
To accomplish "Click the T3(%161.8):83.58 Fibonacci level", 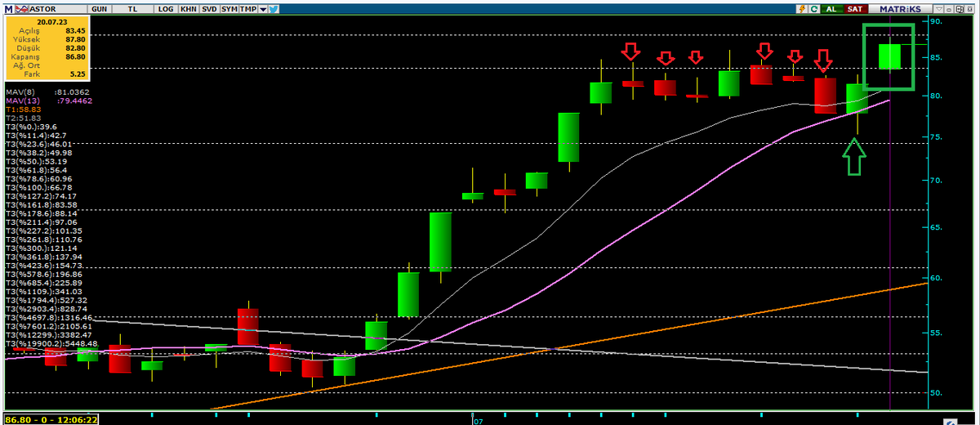I will 42,204.
